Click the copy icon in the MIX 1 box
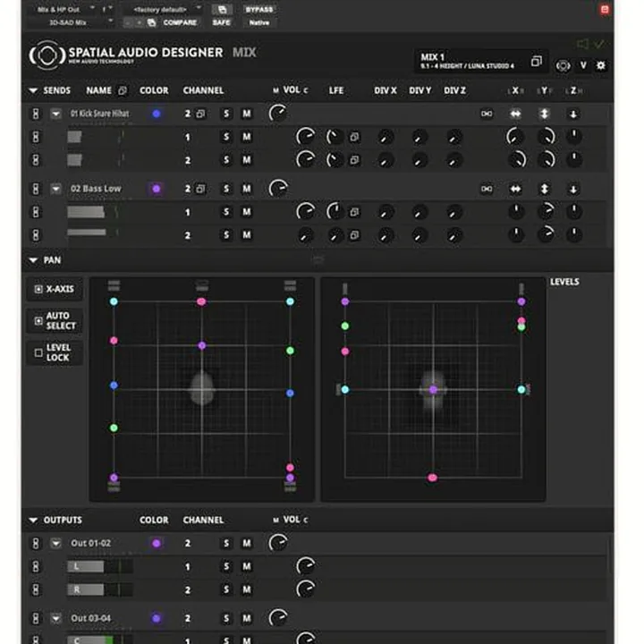The image size is (644, 644). pyautogui.click(x=537, y=61)
